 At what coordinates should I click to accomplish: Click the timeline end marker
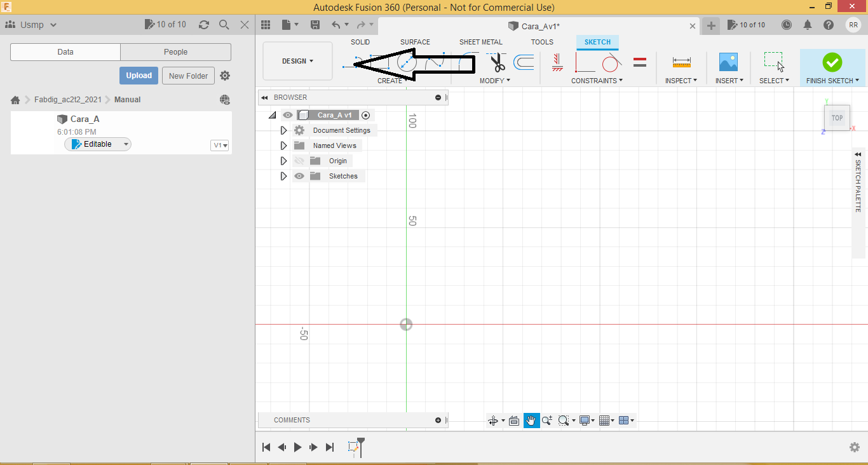pyautogui.click(x=361, y=446)
